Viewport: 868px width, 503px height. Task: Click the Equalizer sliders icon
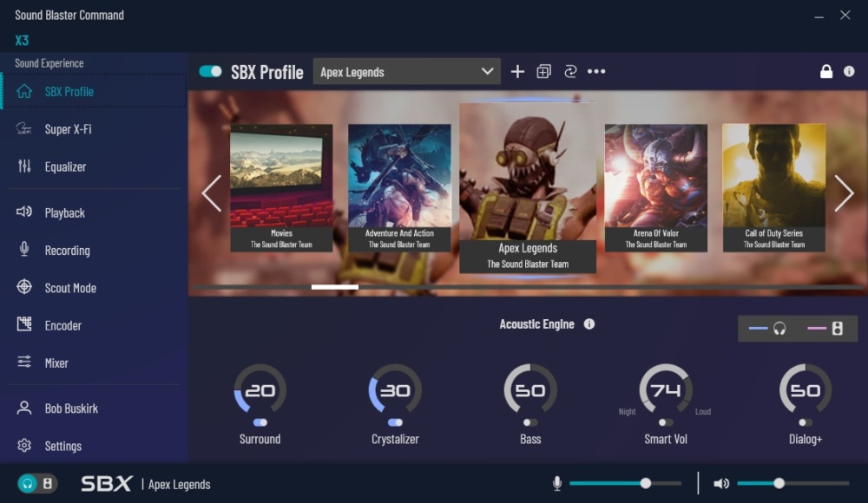[x=23, y=166]
